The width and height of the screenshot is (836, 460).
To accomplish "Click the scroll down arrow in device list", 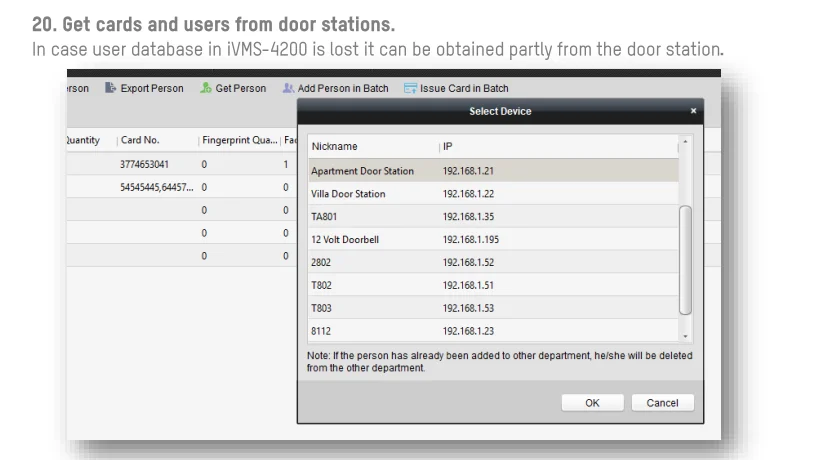I will click(686, 336).
